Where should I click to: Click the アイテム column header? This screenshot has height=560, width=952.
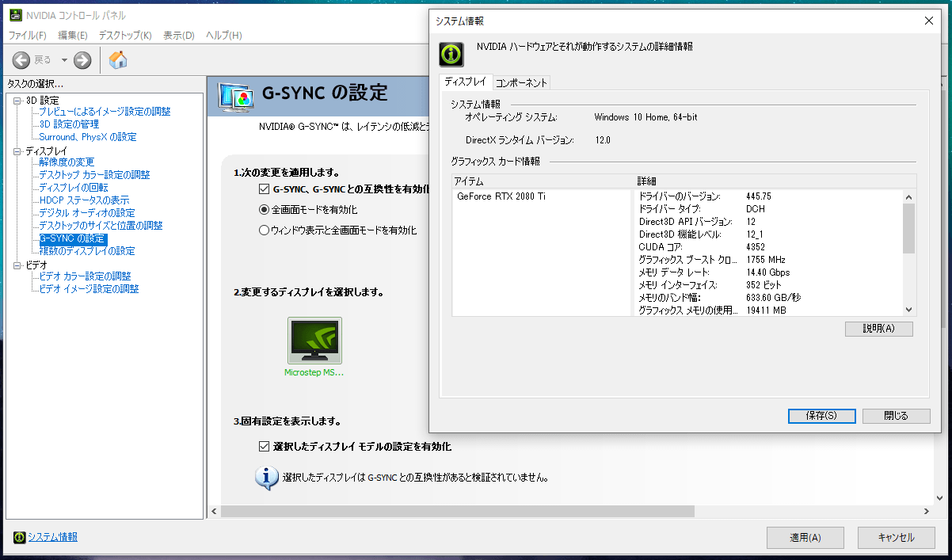click(543, 182)
